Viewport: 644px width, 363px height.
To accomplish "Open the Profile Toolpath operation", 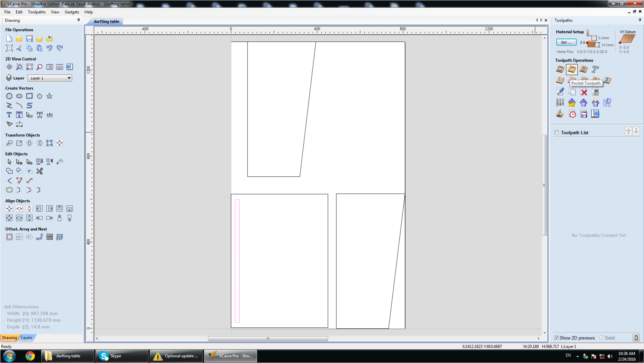I will click(560, 69).
